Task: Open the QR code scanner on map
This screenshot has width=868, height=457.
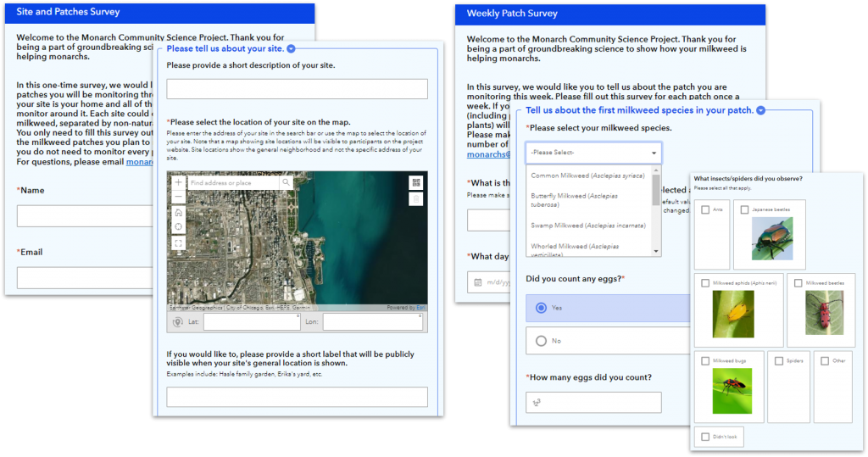Action: click(415, 182)
